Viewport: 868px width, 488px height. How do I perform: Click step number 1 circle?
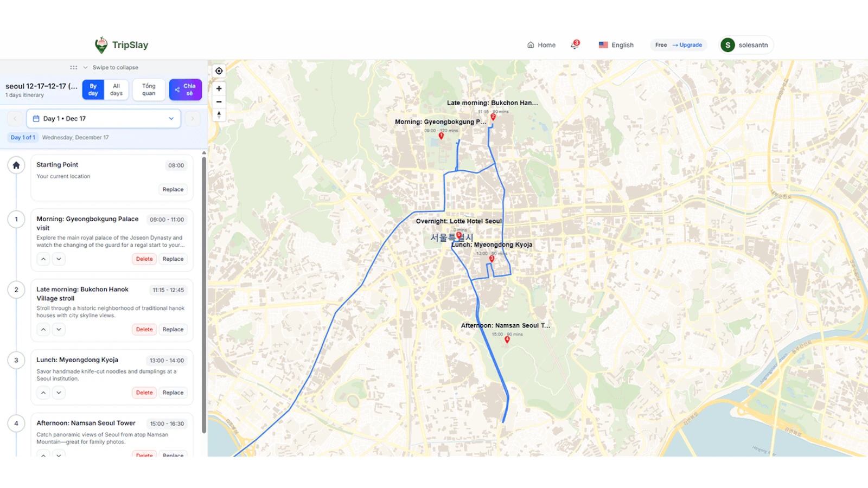pyautogui.click(x=16, y=220)
